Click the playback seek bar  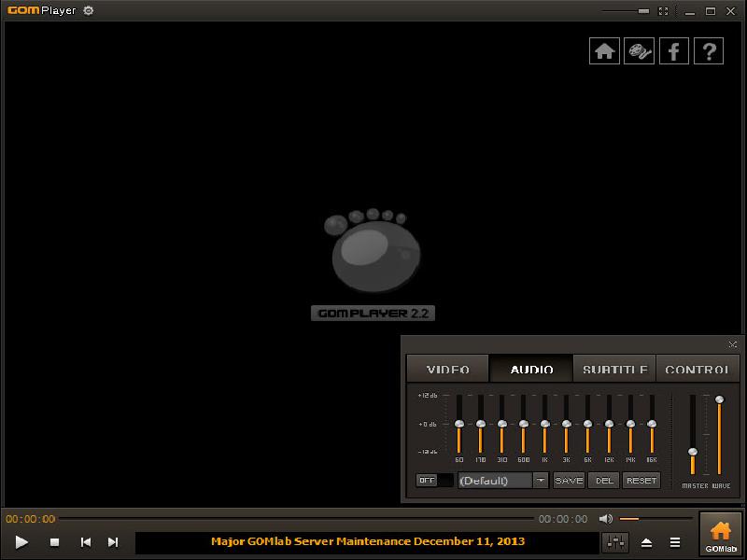pos(296,519)
